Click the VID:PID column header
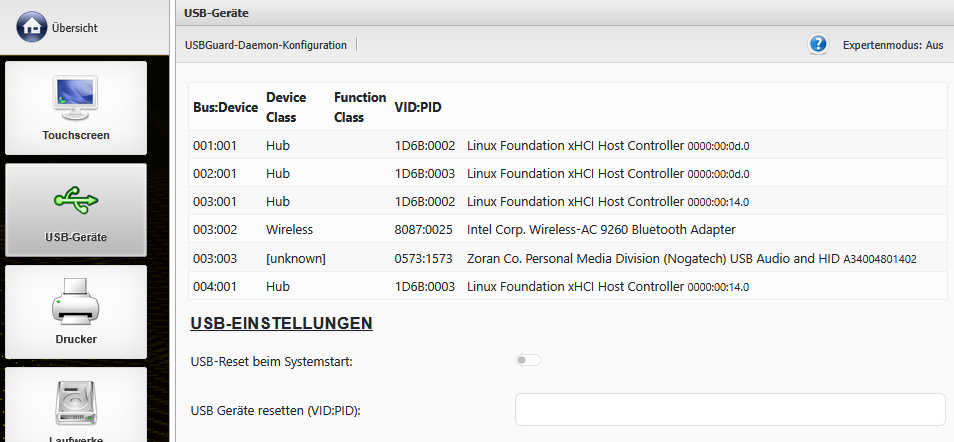 [418, 107]
